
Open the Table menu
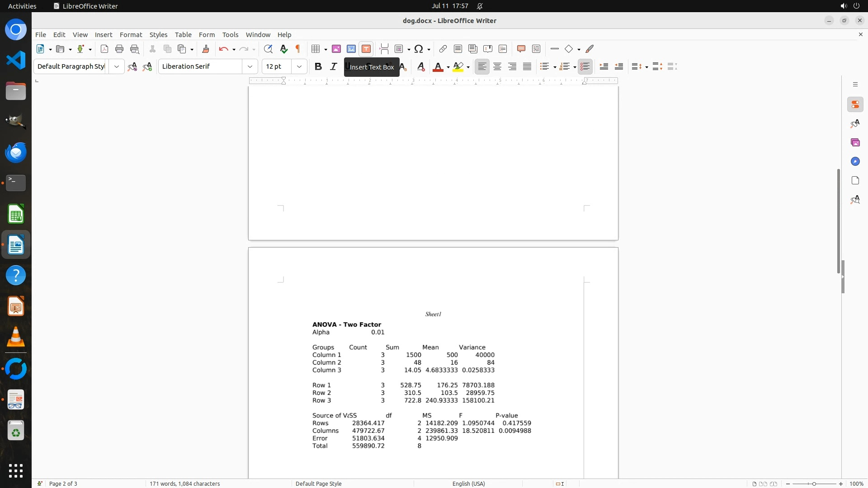183,35
